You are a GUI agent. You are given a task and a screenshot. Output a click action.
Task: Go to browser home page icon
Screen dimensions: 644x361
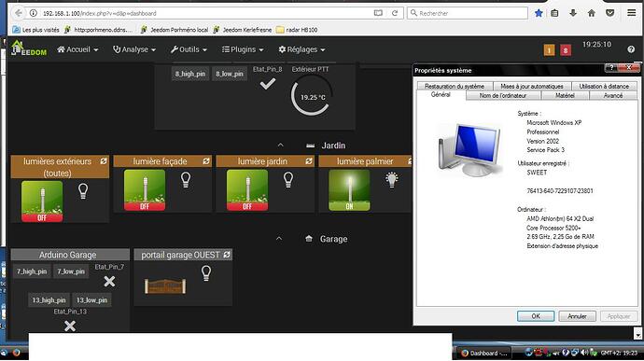tap(592, 13)
